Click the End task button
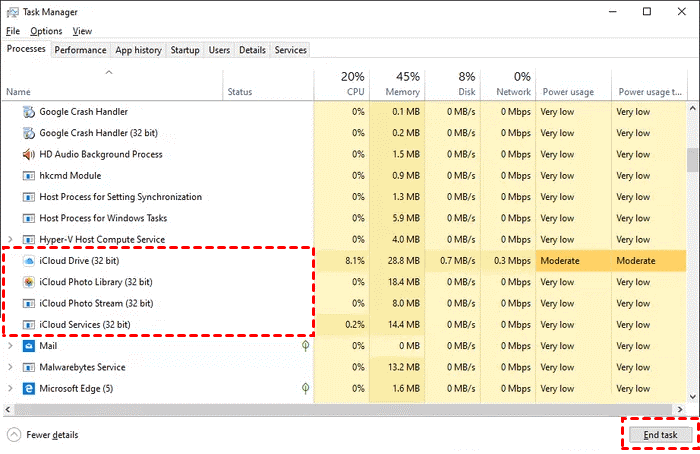This screenshot has width=700, height=454. click(660, 435)
